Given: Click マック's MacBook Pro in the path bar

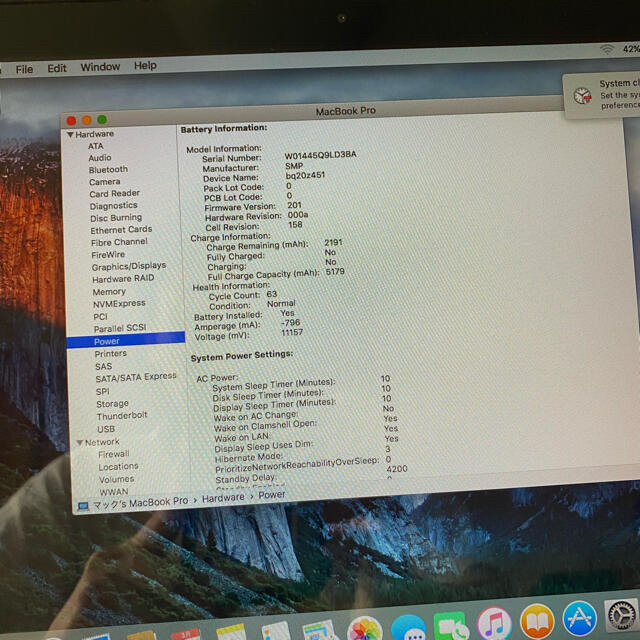Looking at the screenshot, I should (141, 503).
